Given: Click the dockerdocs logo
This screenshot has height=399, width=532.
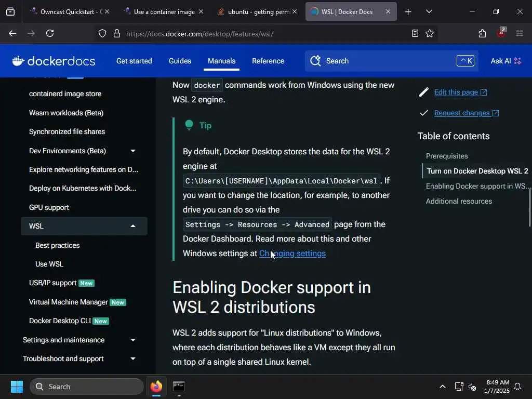Looking at the screenshot, I should coord(54,61).
